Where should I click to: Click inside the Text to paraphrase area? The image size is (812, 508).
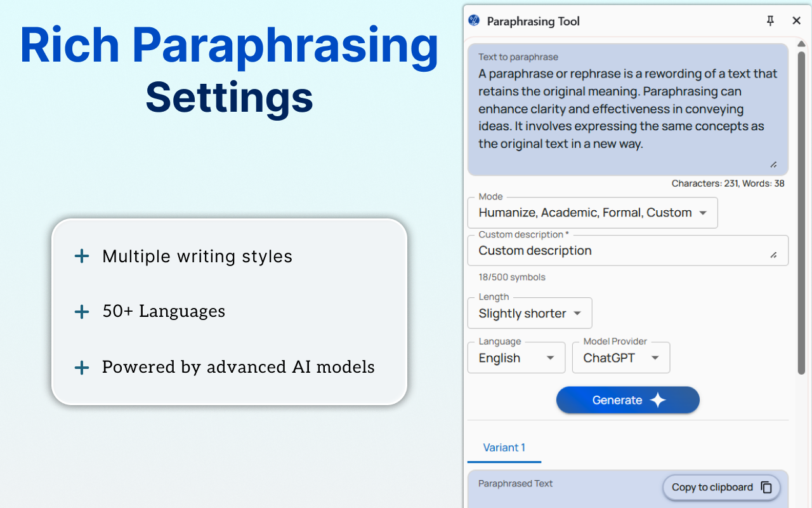coord(627,108)
